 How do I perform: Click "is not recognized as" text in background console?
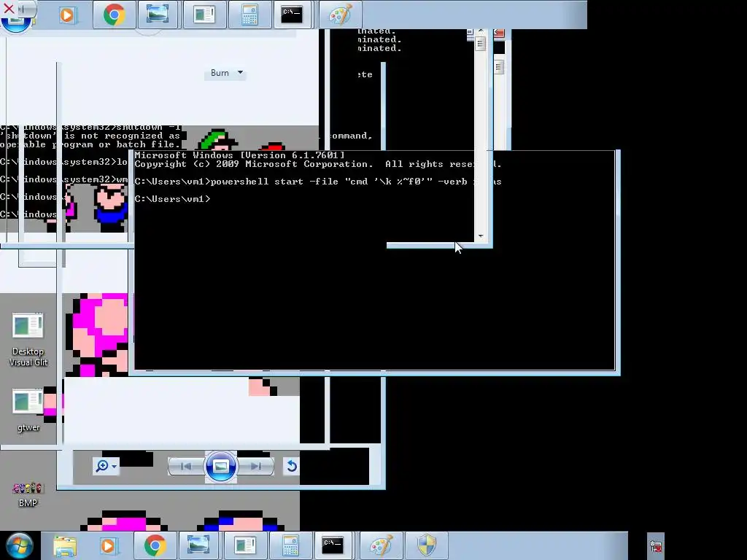tap(122, 136)
